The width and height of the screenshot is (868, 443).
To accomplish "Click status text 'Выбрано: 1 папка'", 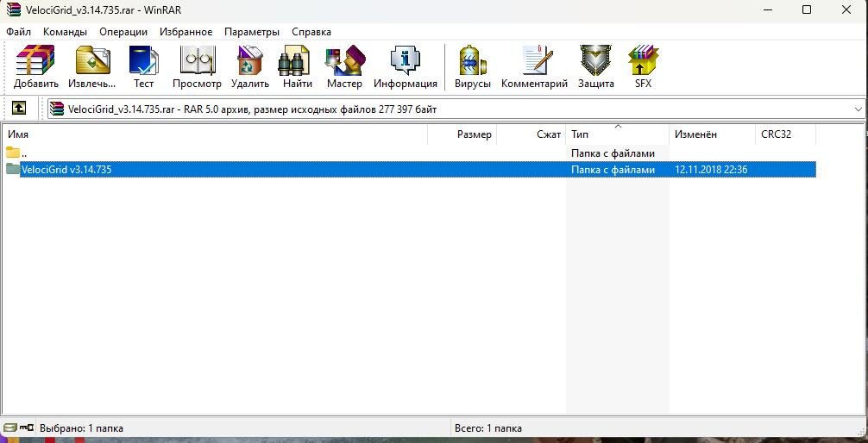I will pyautogui.click(x=82, y=428).
